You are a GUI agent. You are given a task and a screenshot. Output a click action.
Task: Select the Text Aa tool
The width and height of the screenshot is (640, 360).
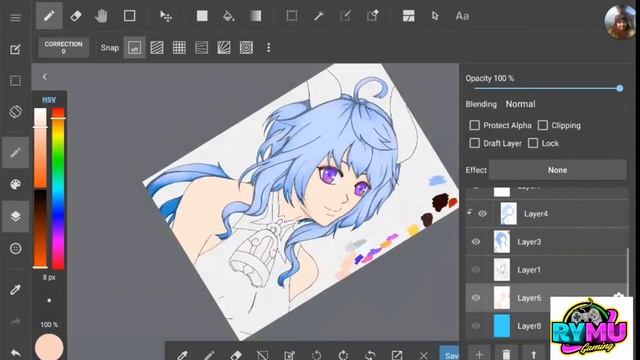pyautogui.click(x=462, y=16)
